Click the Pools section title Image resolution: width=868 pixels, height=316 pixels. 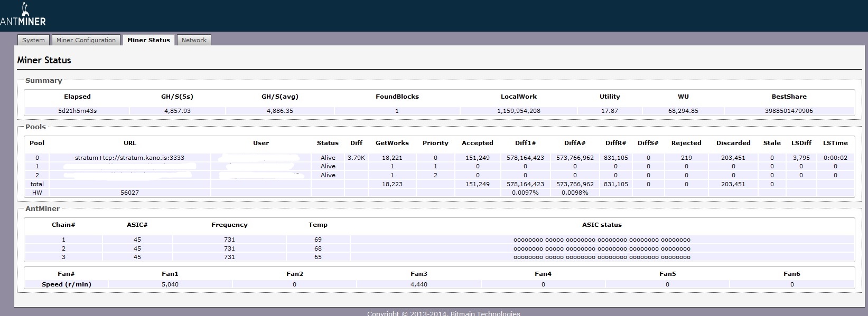pyautogui.click(x=35, y=127)
